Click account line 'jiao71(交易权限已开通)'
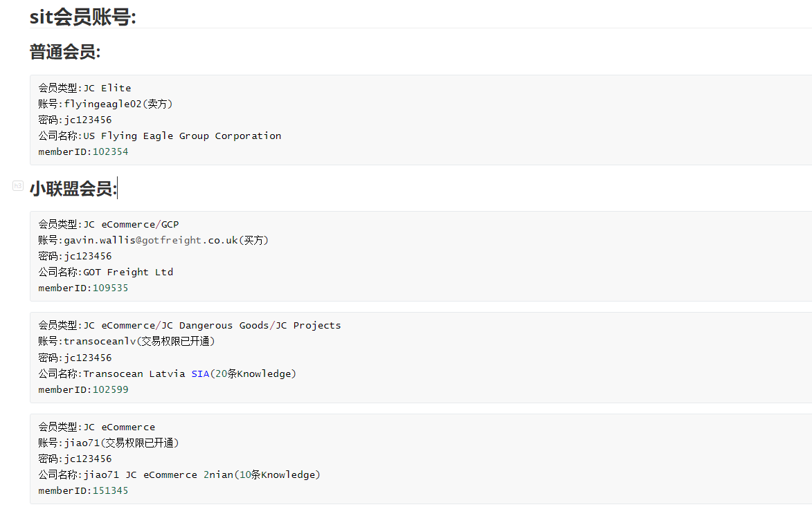This screenshot has width=812, height=507. coord(108,443)
